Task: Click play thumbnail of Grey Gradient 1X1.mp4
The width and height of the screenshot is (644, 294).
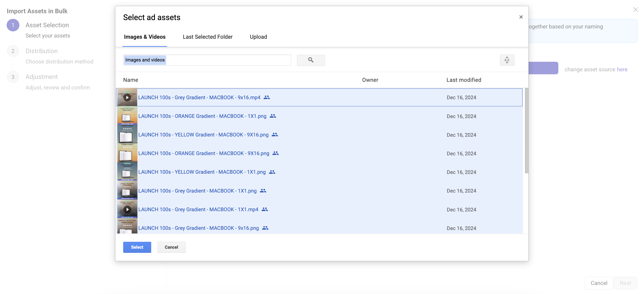Action: pyautogui.click(x=127, y=209)
